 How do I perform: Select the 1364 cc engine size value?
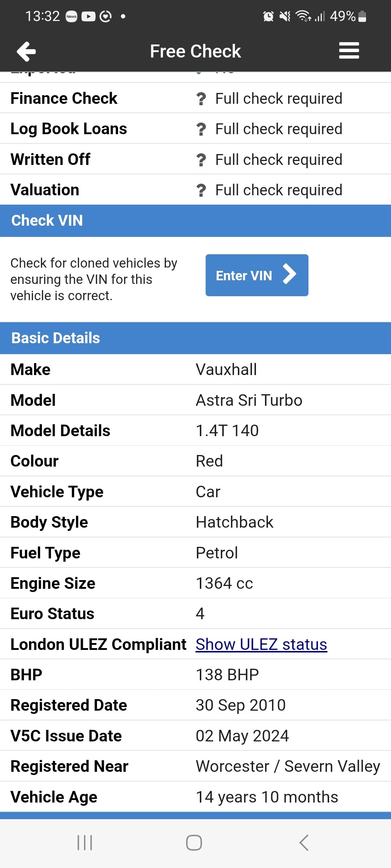pyautogui.click(x=224, y=583)
